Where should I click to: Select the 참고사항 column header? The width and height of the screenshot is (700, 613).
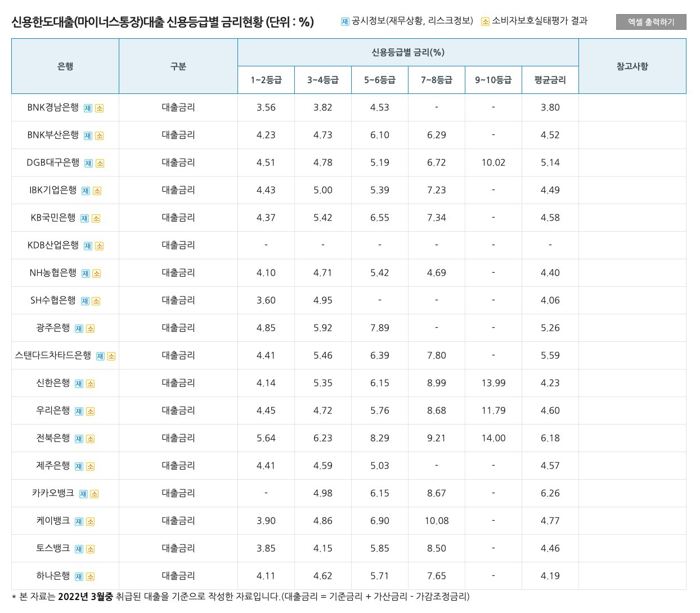point(632,66)
